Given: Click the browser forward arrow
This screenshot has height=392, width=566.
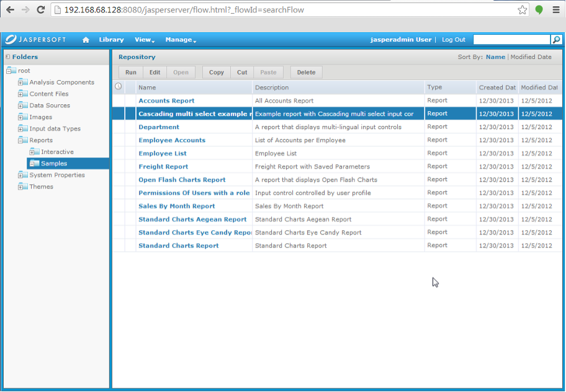Looking at the screenshot, I should click(25, 10).
